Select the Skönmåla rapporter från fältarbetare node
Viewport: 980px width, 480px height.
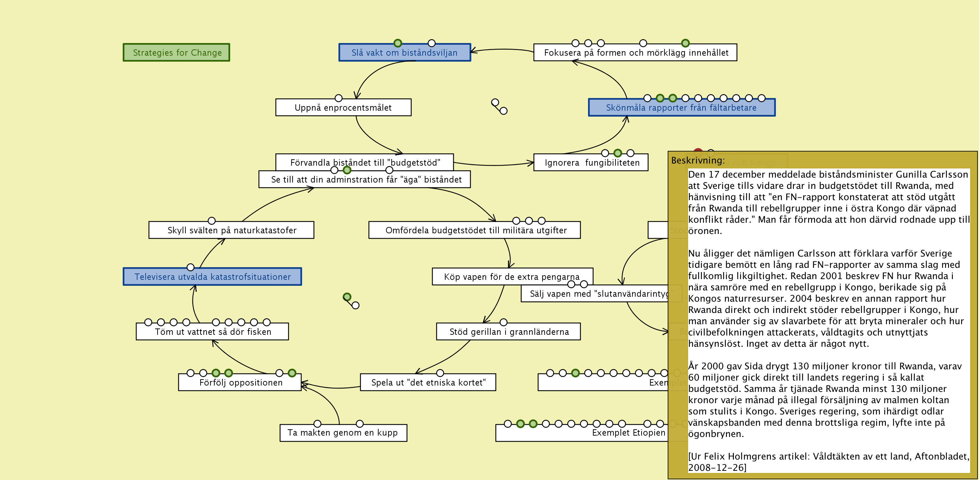click(681, 107)
